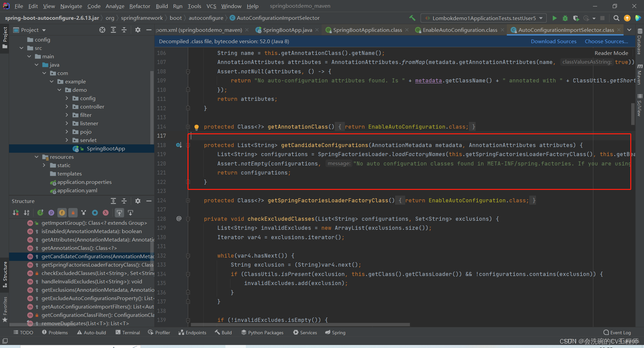Open Search Everywhere via the magnifier icon
This screenshot has width=644, height=348.
(x=616, y=18)
